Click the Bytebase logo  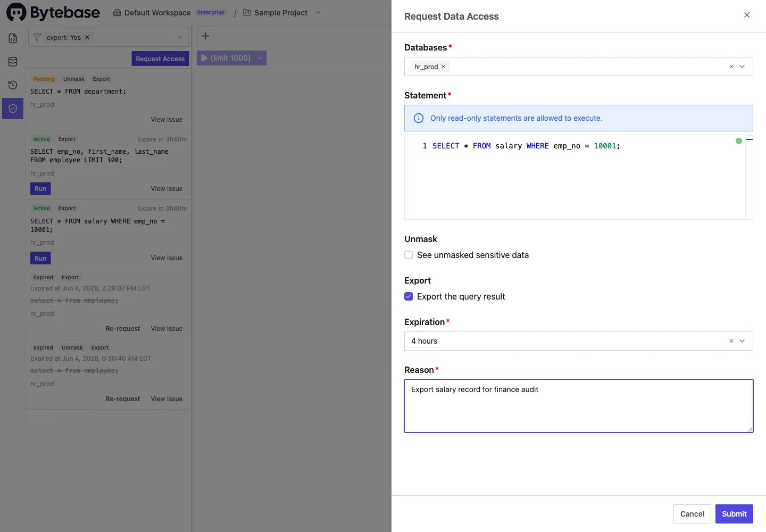coord(53,12)
